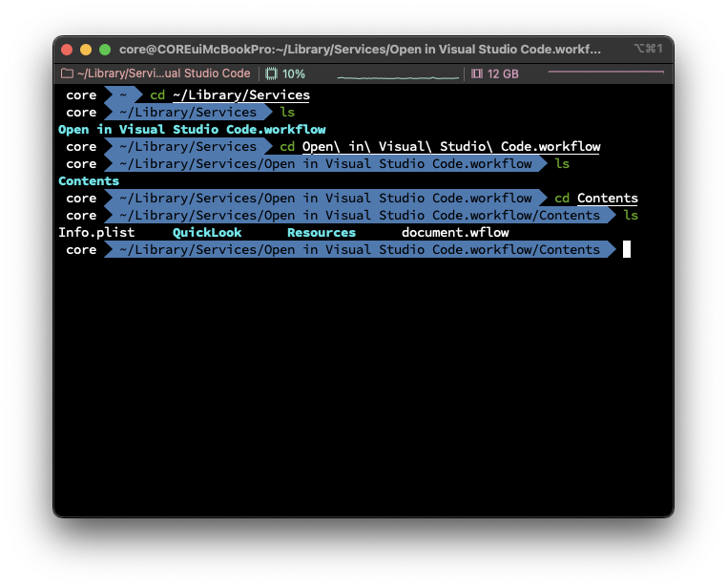The image size is (727, 588).
Task: Click the document.wflow file name
Action: 455,232
